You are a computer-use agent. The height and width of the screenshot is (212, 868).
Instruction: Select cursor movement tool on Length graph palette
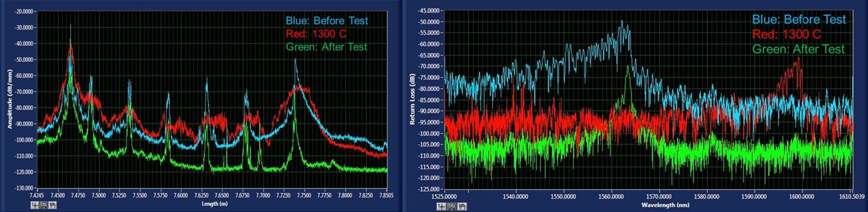pyautogui.click(x=35, y=205)
